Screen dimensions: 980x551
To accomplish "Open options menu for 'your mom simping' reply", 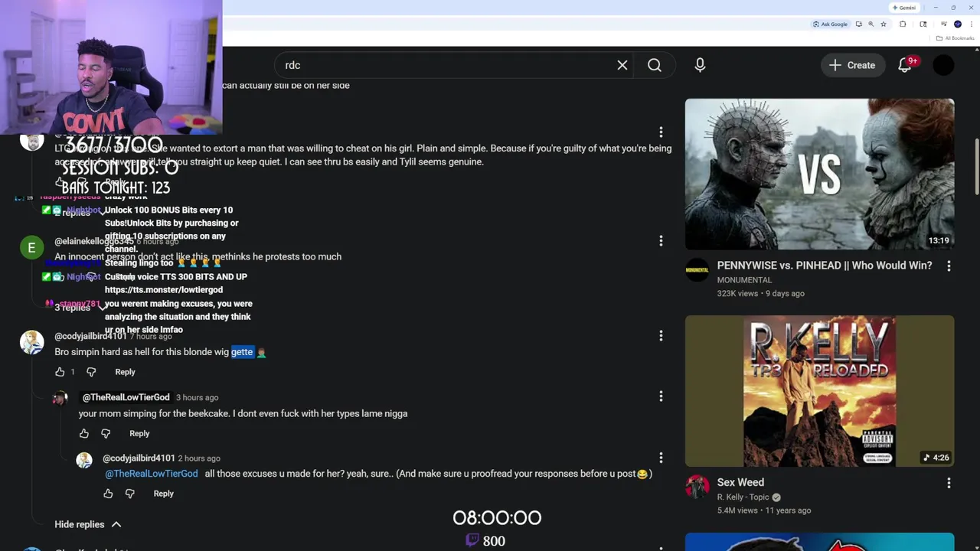I will pyautogui.click(x=661, y=396).
